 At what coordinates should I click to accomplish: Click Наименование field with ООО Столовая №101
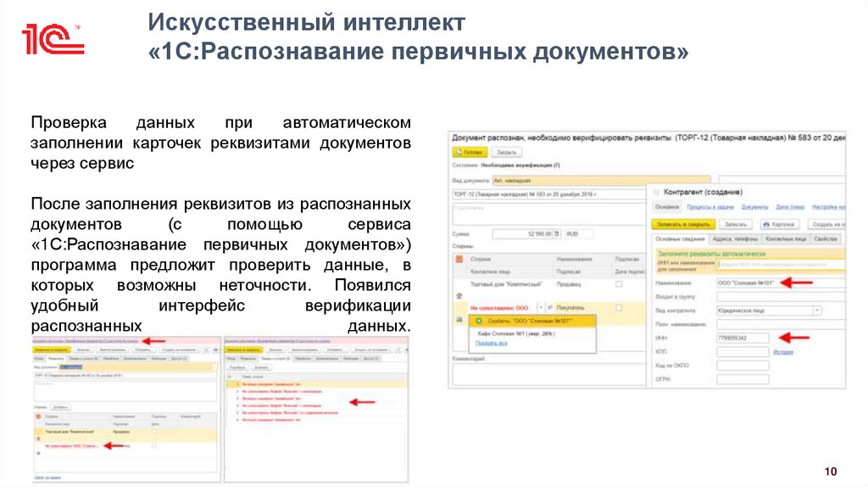click(x=781, y=283)
